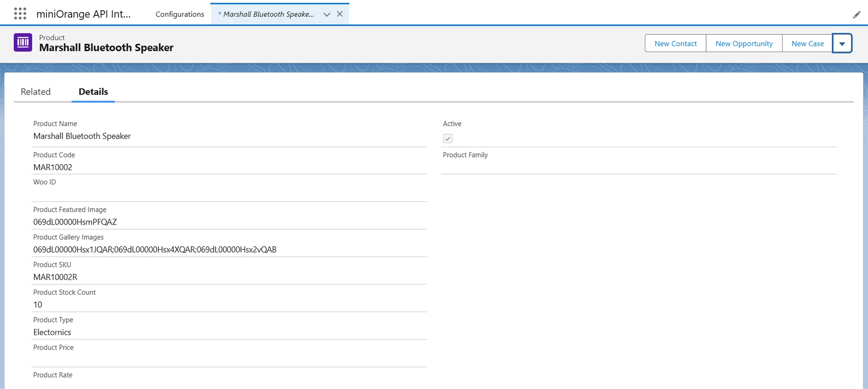Viewport: 868px width, 389px height.
Task: Click the miniOrange API Integration app name
Action: (x=83, y=14)
